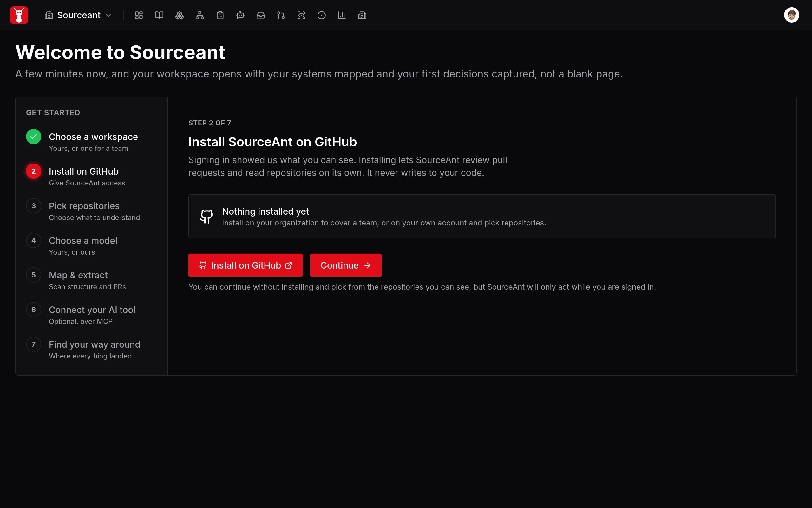Click the step 7 number circle
Viewport: 812px width, 508px height.
(34, 344)
